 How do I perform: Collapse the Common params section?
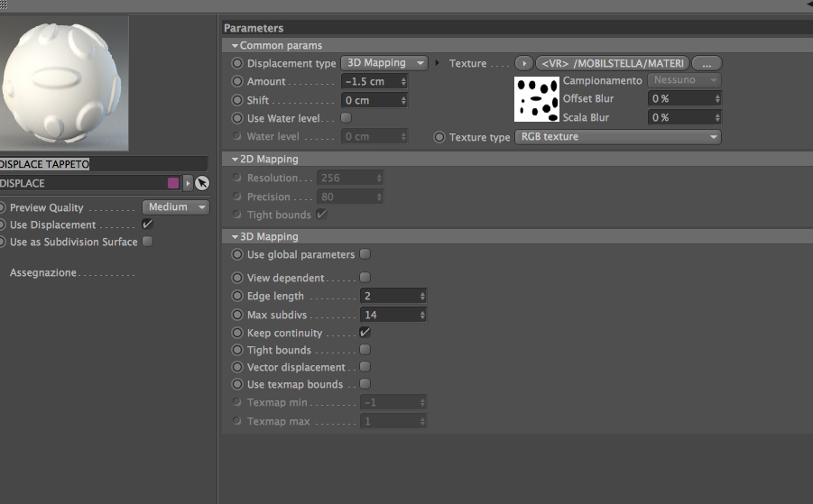pyautogui.click(x=235, y=45)
